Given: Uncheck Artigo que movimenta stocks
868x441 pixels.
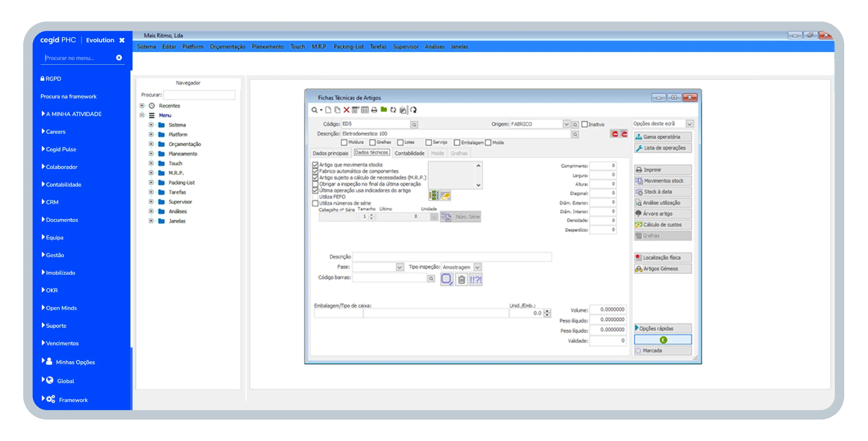Looking at the screenshot, I should (x=315, y=165).
